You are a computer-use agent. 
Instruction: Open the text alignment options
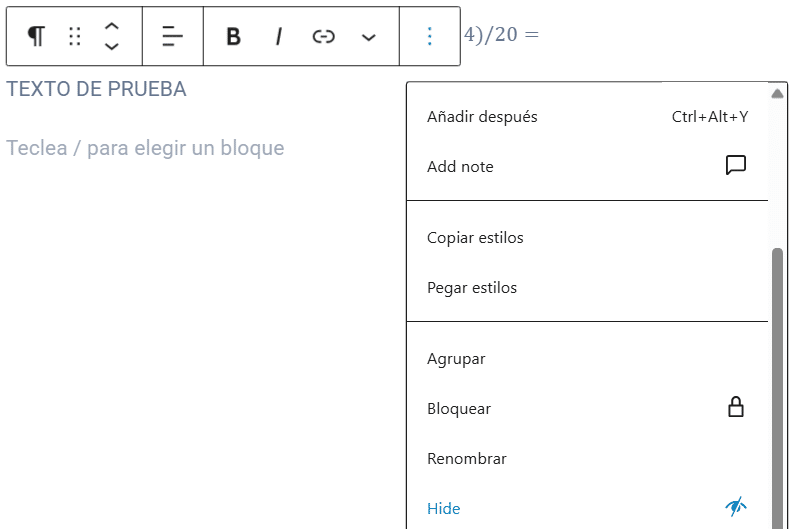(172, 37)
